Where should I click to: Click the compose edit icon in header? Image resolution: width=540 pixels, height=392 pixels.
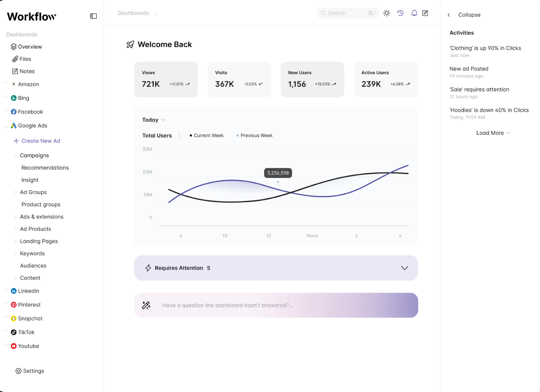click(425, 13)
